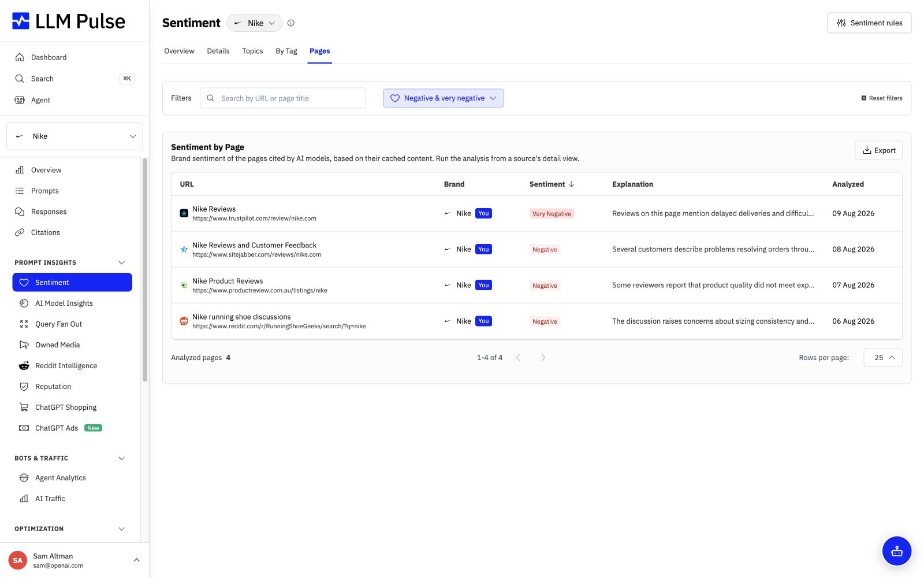
Task: Click the 06 Aug 2026 date cell
Action: (x=853, y=321)
